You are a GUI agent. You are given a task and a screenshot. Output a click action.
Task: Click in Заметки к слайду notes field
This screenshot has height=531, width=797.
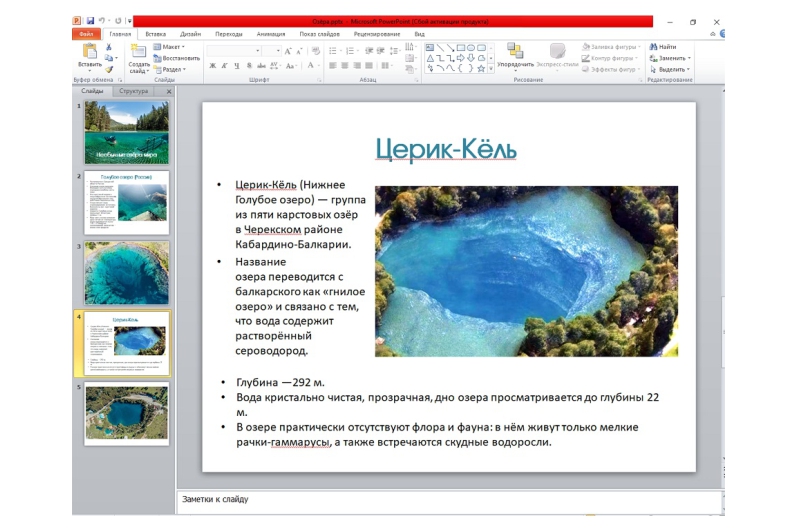click(x=449, y=502)
